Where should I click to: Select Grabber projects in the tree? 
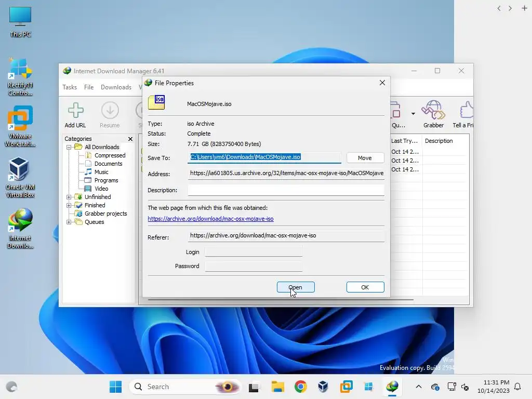(105, 214)
